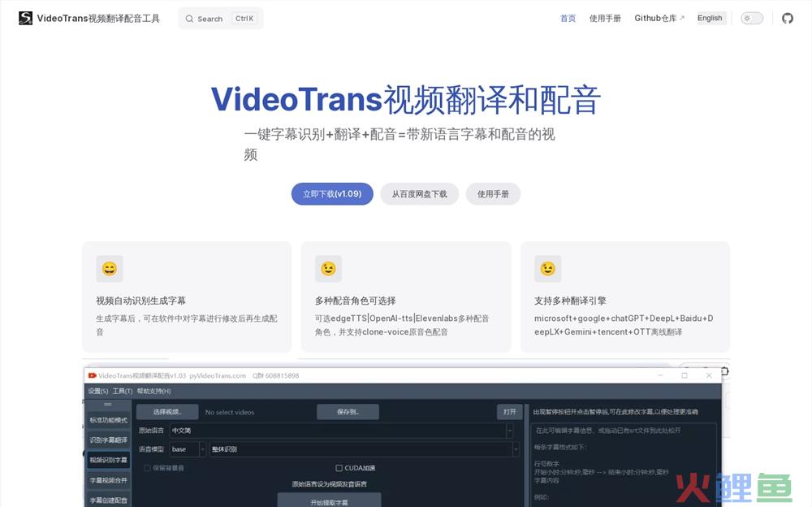Screen dimensions: 812x507
Task: Toggle the light/dark appearance switch
Action: (x=752, y=18)
